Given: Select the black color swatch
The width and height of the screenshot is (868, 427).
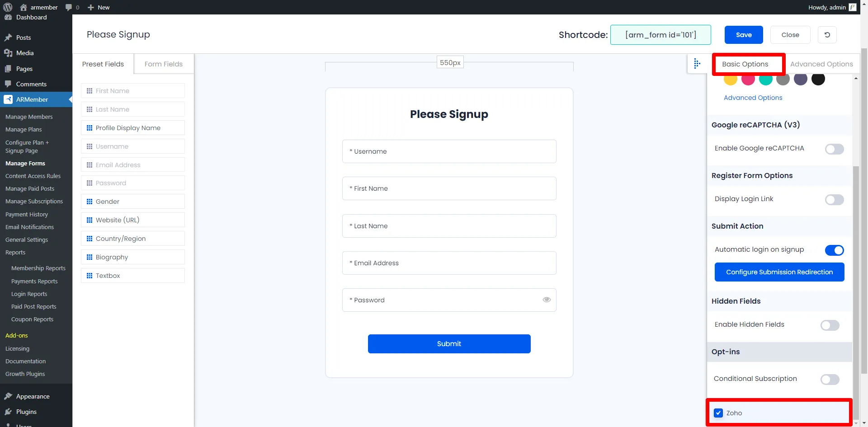Looking at the screenshot, I should (818, 79).
